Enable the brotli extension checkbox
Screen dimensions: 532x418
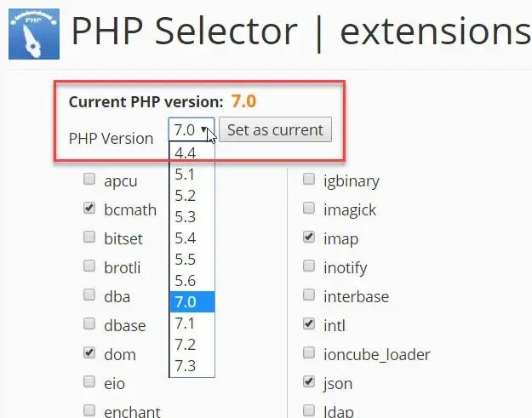[89, 266]
